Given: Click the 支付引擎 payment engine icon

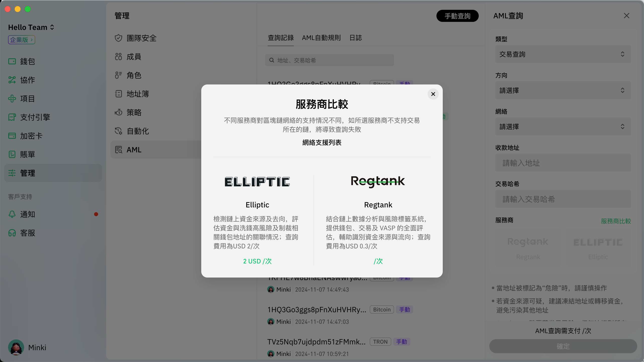Looking at the screenshot, I should (12, 117).
